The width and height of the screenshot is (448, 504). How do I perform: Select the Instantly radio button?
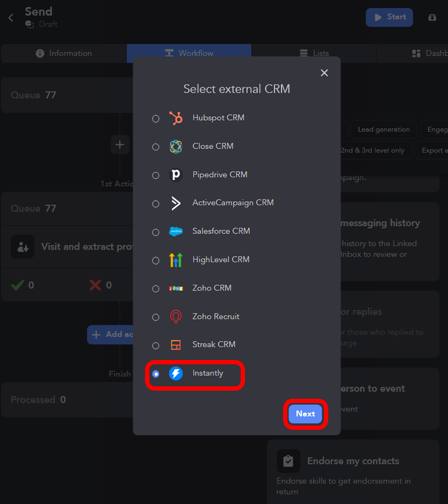156,374
